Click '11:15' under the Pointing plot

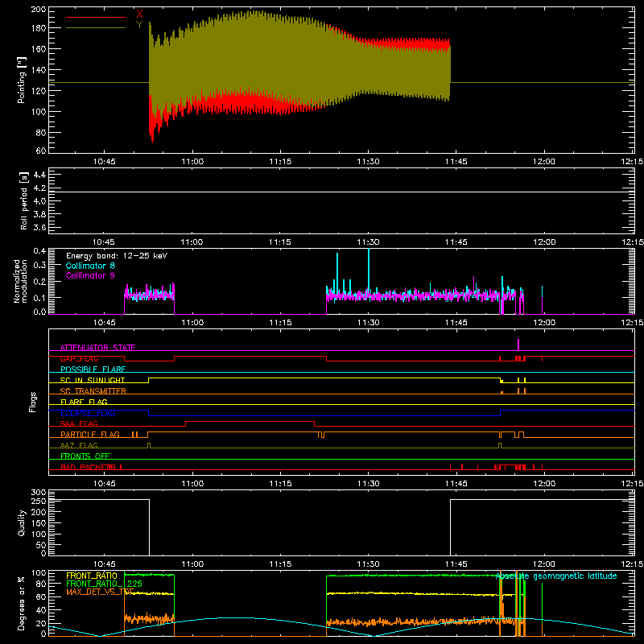pos(280,162)
